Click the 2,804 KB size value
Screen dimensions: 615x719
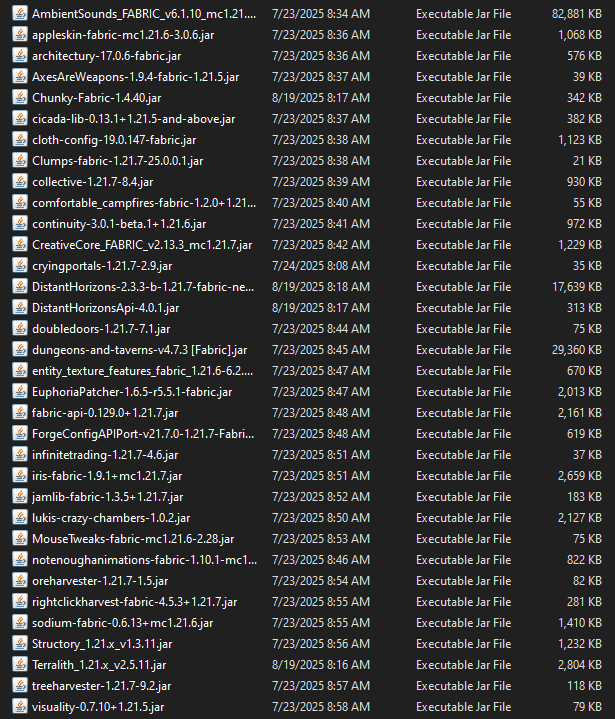click(x=580, y=665)
